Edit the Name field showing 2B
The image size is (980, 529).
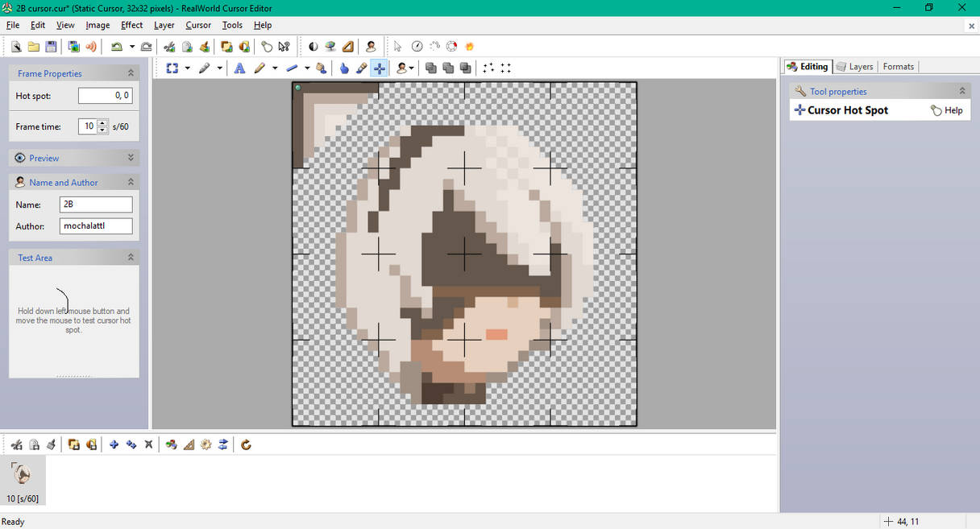tap(96, 205)
